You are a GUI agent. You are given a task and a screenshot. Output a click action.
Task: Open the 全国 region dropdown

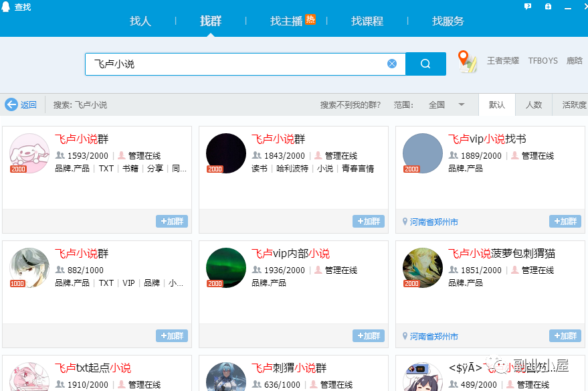click(443, 105)
